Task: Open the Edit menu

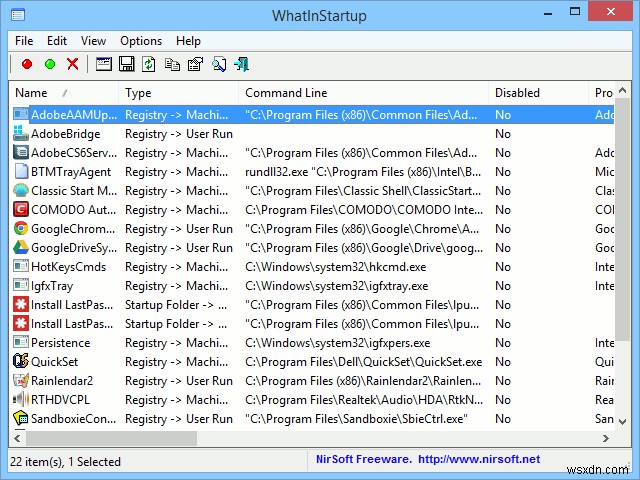Action: pos(57,41)
